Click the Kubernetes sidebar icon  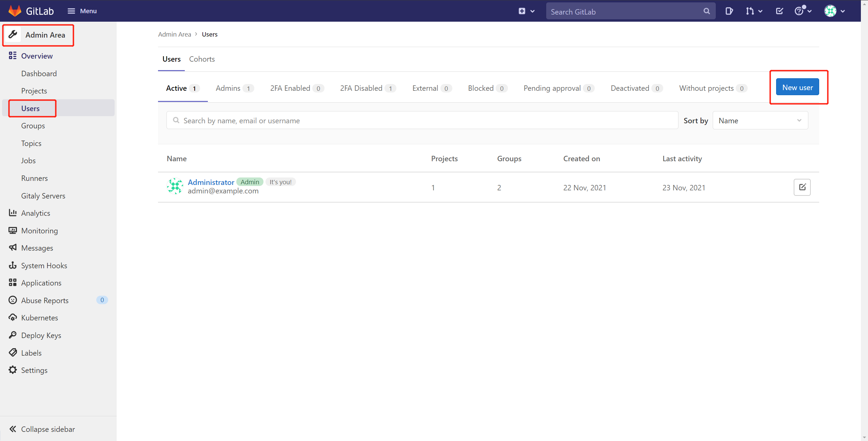pyautogui.click(x=13, y=318)
